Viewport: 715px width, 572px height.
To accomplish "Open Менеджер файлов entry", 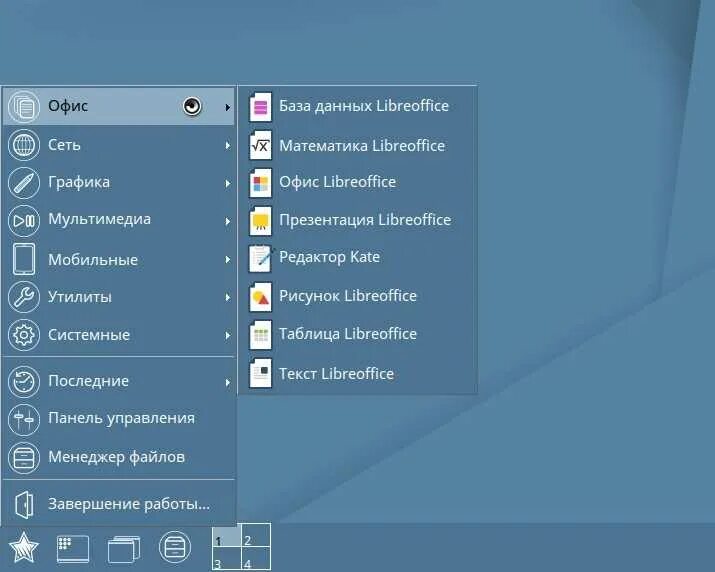I will click(119, 458).
